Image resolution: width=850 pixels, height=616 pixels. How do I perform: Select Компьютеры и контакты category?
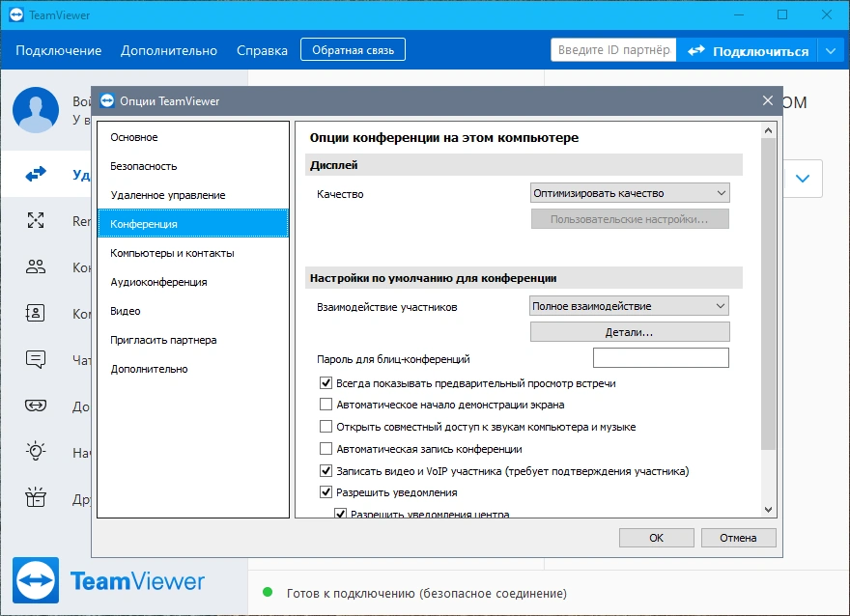click(x=193, y=253)
